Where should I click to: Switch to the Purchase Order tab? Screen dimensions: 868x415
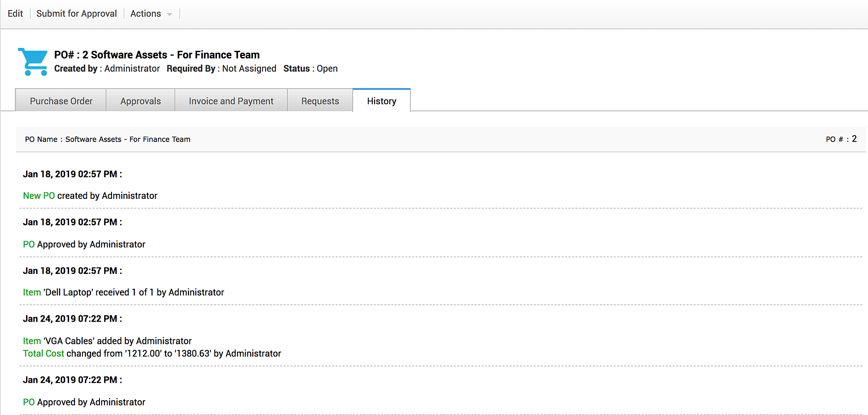(61, 101)
